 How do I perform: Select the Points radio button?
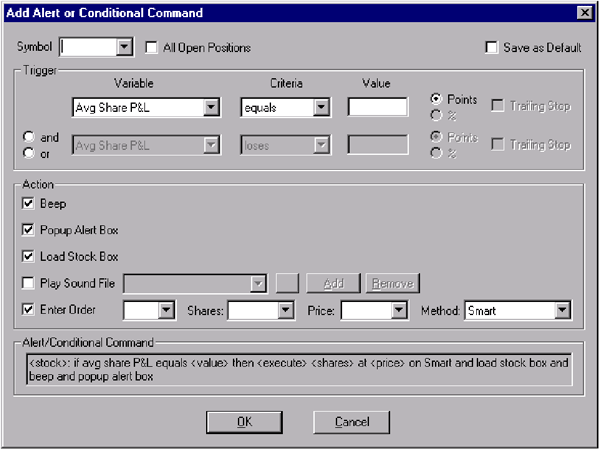point(435,99)
